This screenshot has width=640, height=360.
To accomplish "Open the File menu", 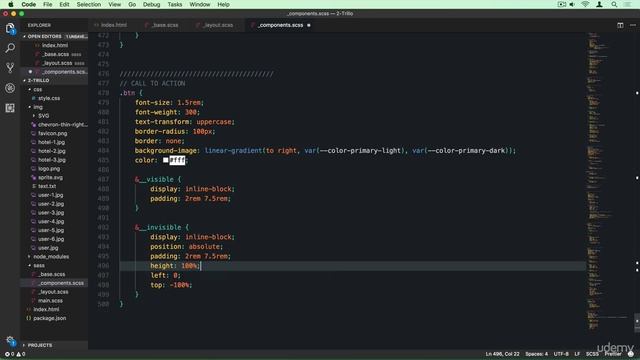I will 48,4.
